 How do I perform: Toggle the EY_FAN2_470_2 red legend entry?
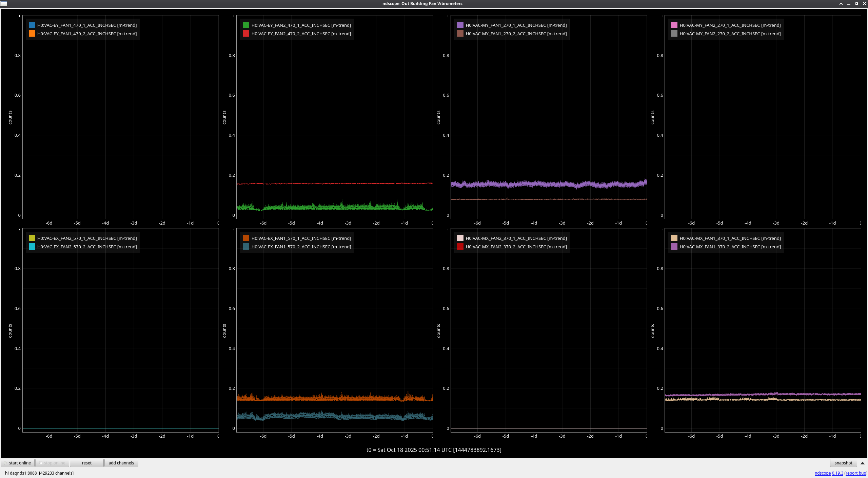pos(246,34)
